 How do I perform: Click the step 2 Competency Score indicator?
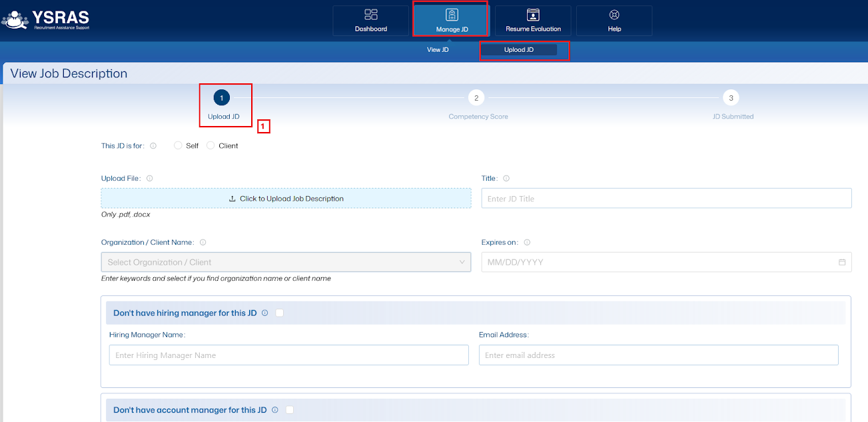coord(476,97)
